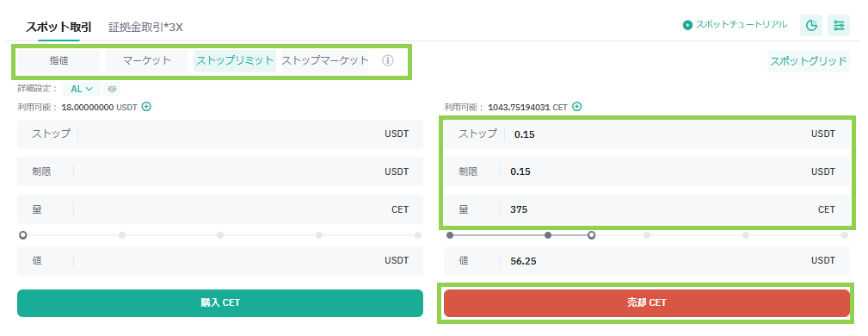Select the スポット取引 tab
The image size is (868, 336).
pos(58,27)
